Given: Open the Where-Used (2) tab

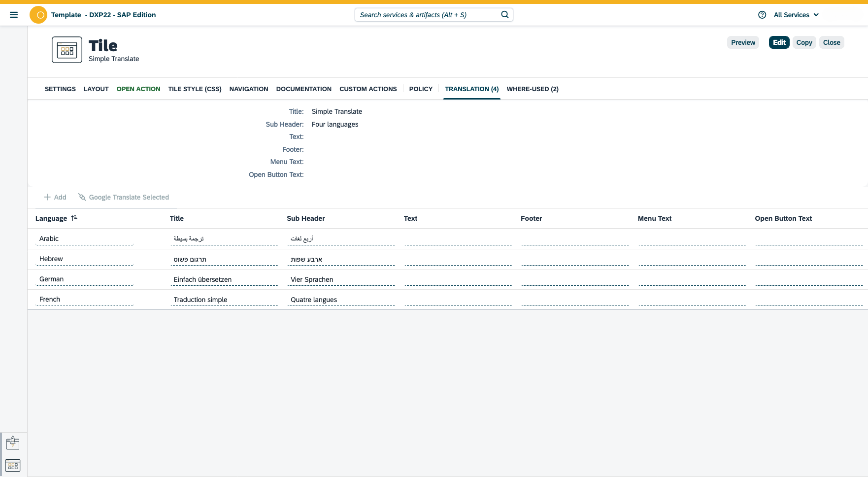Looking at the screenshot, I should 533,89.
